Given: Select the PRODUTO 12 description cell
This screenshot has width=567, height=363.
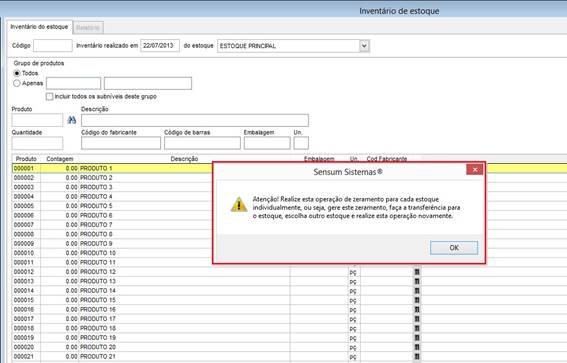Looking at the screenshot, I should click(184, 272).
